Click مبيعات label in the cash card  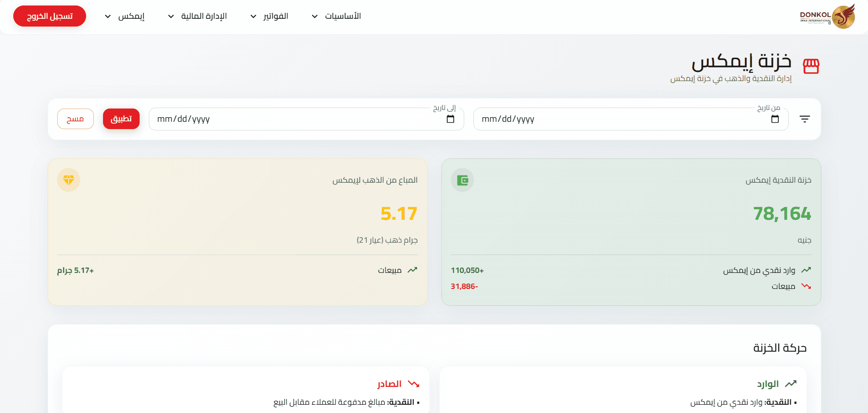click(x=783, y=286)
